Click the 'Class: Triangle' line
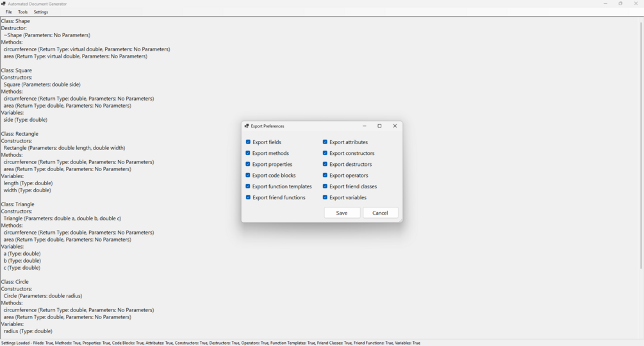644x346 pixels. point(18,204)
